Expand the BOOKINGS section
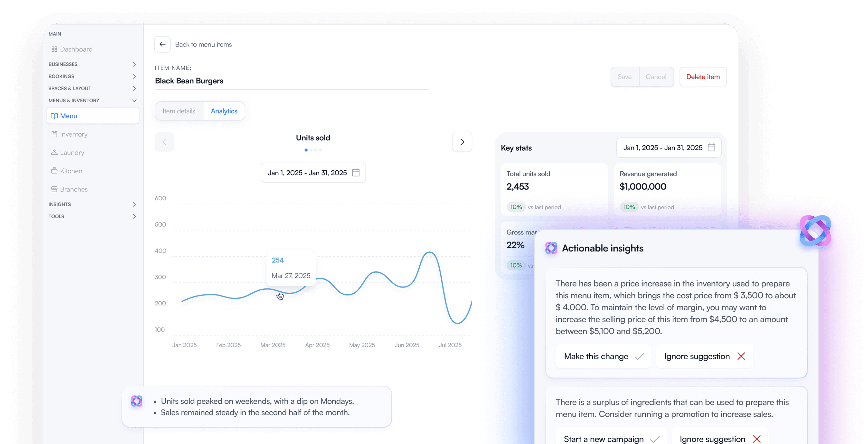Viewport: 868px width, 444px height. click(93, 76)
